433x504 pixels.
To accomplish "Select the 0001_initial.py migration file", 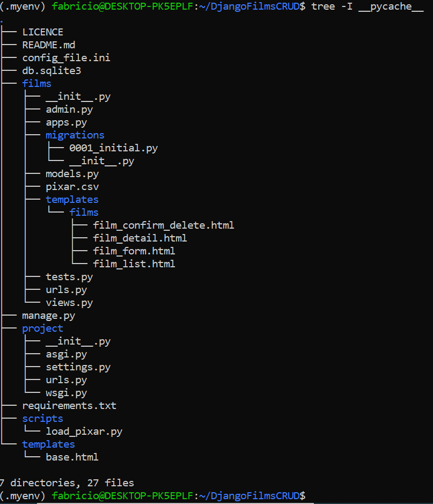I will pos(113,148).
